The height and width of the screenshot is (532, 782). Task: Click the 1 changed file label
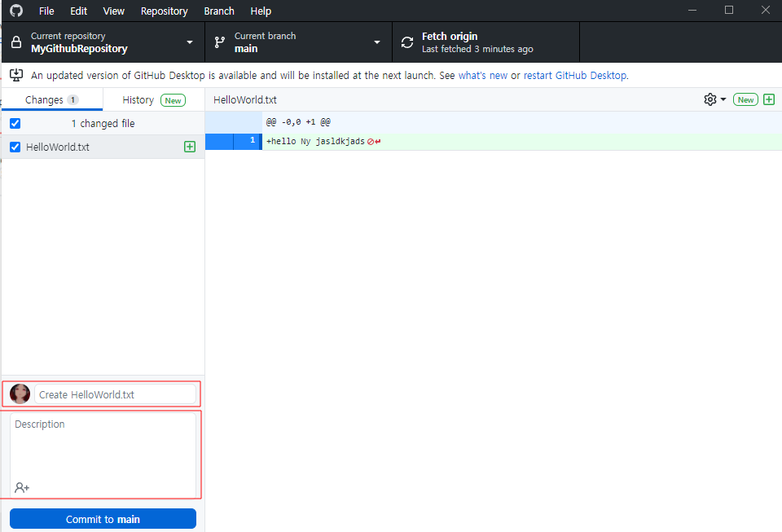103,123
